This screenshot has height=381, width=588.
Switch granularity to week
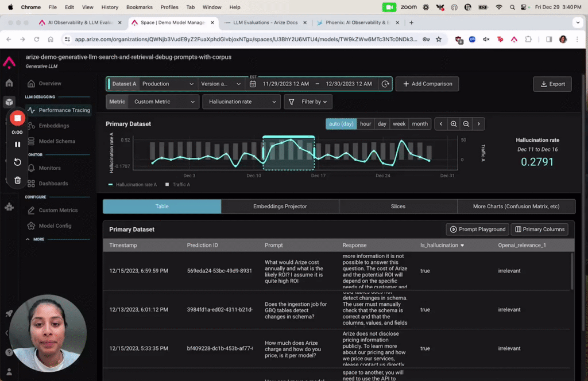pos(399,124)
